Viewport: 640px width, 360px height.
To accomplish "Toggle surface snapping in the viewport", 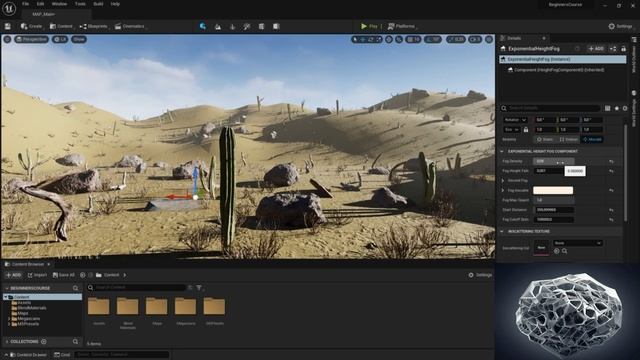I will 399,40.
